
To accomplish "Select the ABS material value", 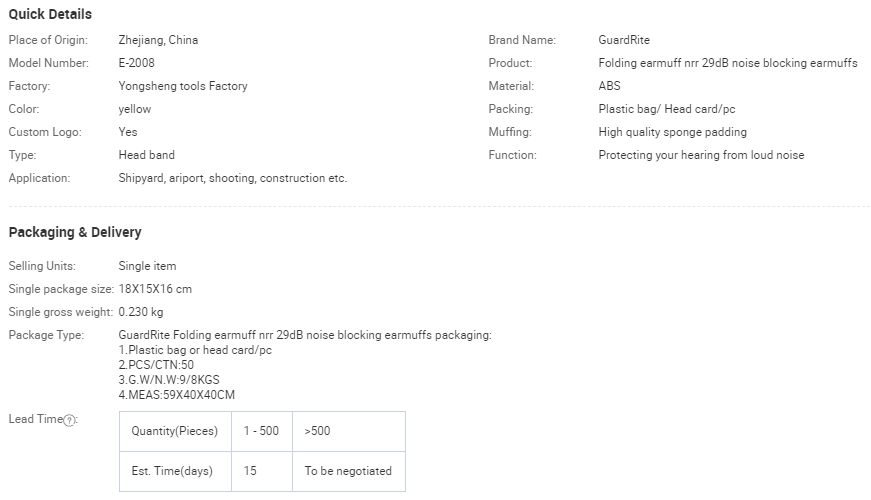I will click(609, 86).
